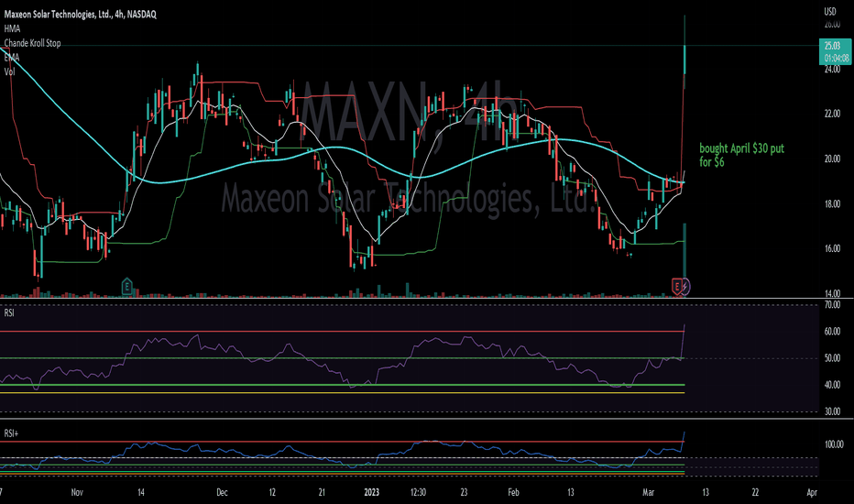Select the EMA indicator label
The image size is (854, 504).
pyautogui.click(x=11, y=57)
